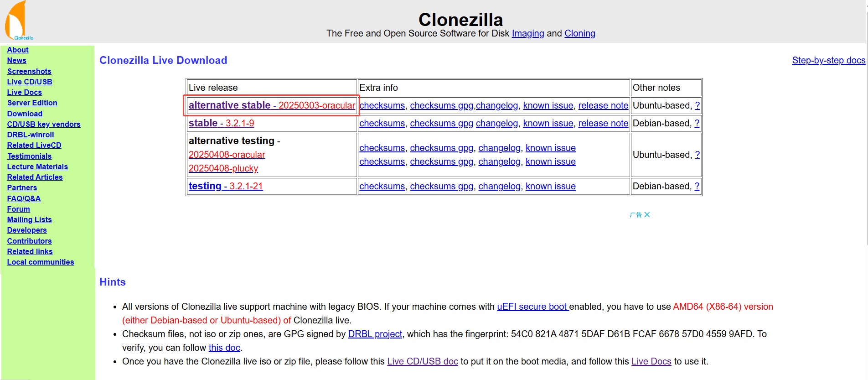Go to Partners page
This screenshot has width=868, height=380.
[22, 187]
